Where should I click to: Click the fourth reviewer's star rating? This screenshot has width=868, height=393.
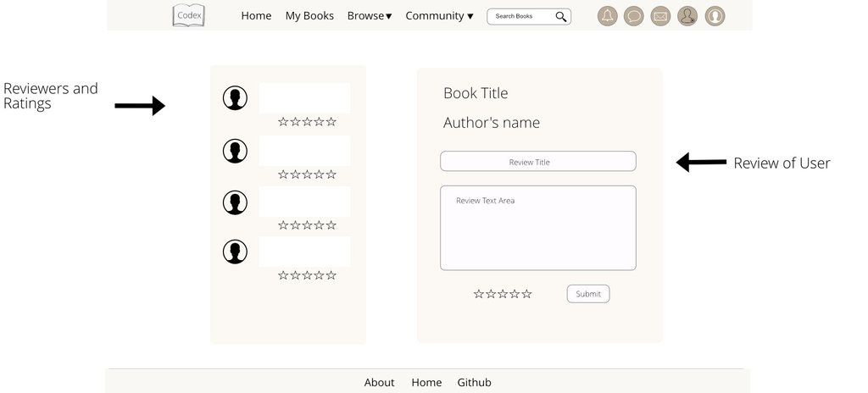coord(307,275)
